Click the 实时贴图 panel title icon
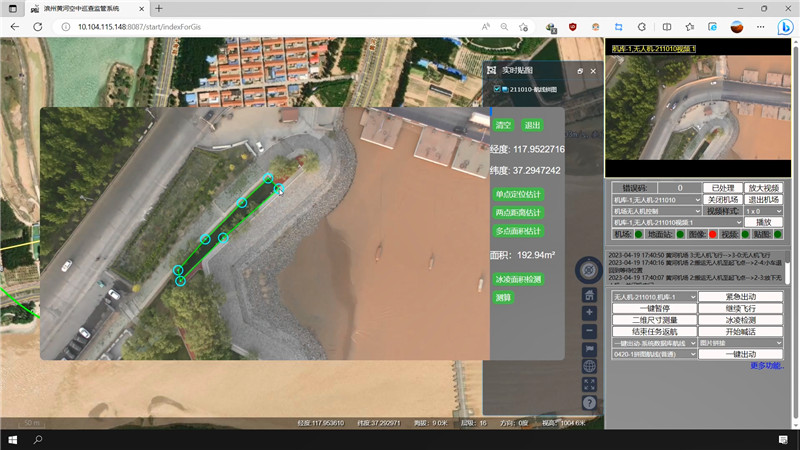 [491, 70]
